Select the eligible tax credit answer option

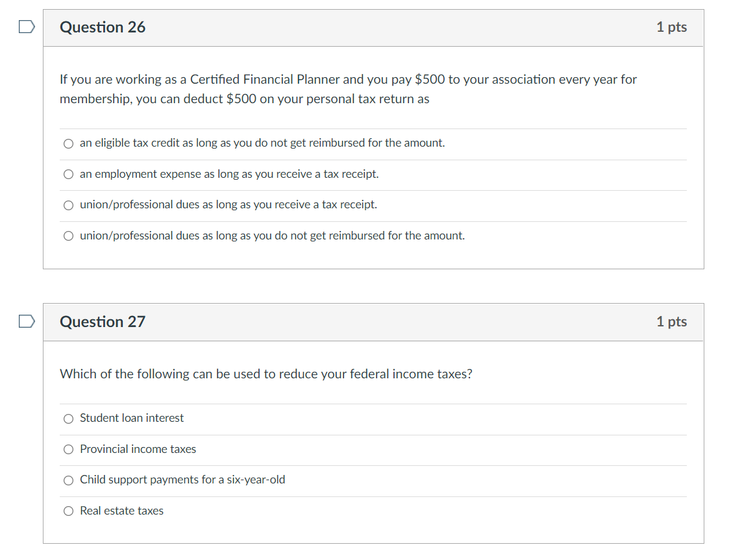click(x=68, y=143)
